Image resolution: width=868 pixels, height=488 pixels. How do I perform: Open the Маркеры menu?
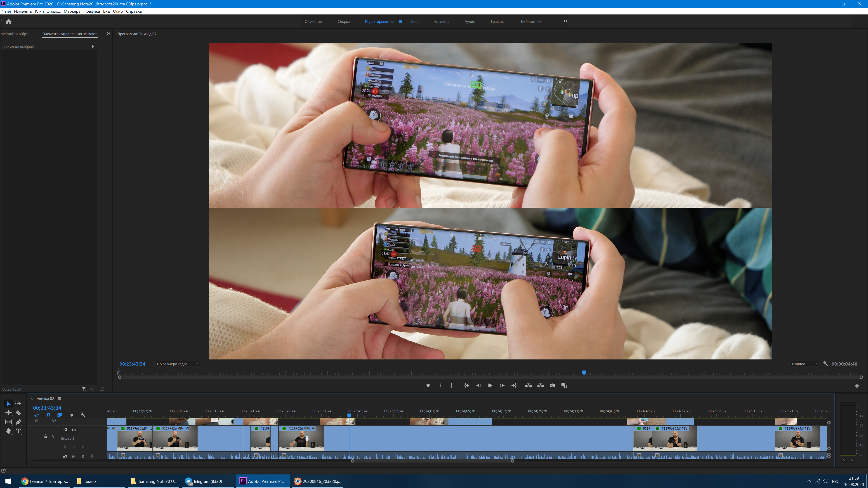point(72,11)
